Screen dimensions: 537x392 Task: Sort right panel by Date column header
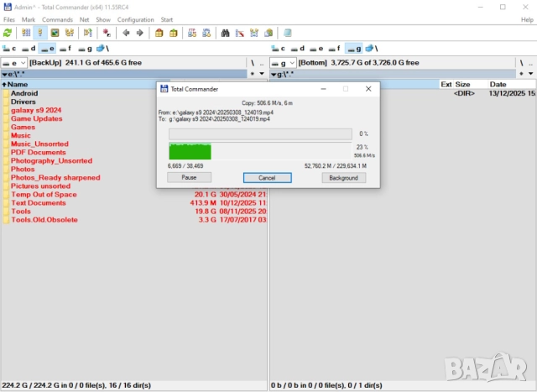point(498,84)
